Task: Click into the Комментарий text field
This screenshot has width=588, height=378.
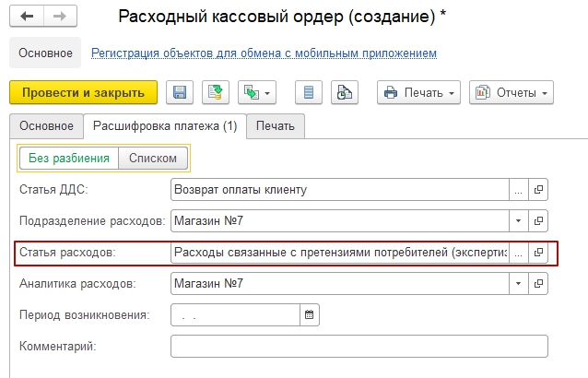Action: tap(359, 346)
